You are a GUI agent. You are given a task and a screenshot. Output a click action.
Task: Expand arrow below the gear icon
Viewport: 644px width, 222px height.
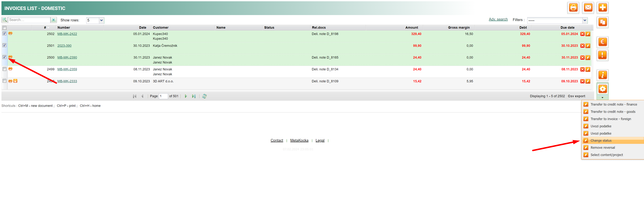click(x=602, y=98)
